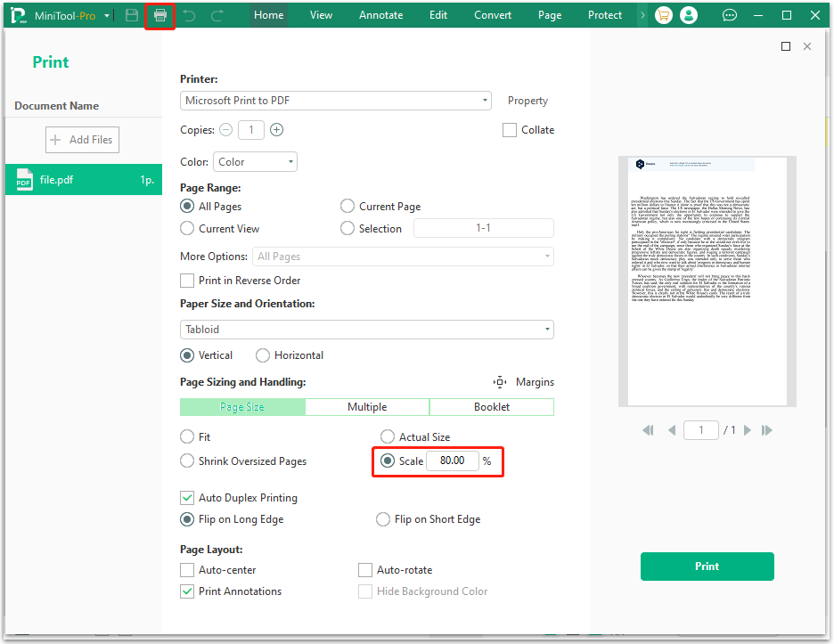Increase copies with the plus icon
This screenshot has width=834, height=644.
coord(276,130)
